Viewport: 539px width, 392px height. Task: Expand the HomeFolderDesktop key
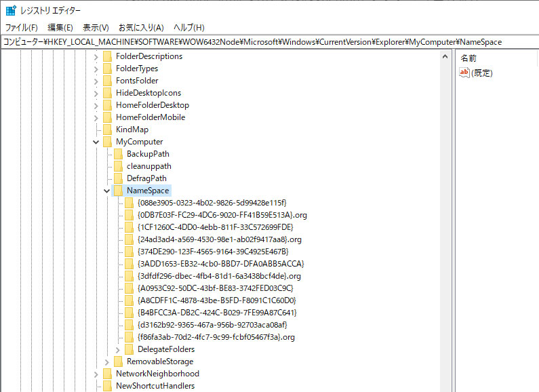pyautogui.click(x=96, y=106)
